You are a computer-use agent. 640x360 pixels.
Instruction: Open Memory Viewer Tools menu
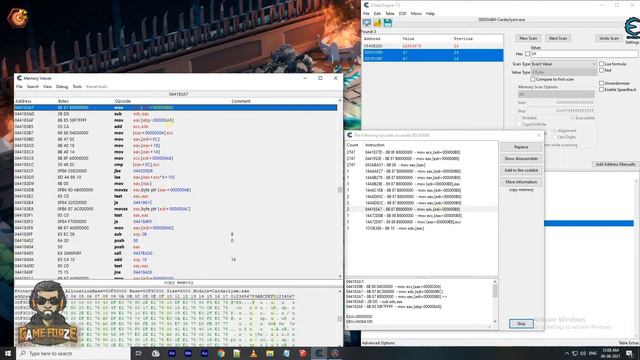77,87
